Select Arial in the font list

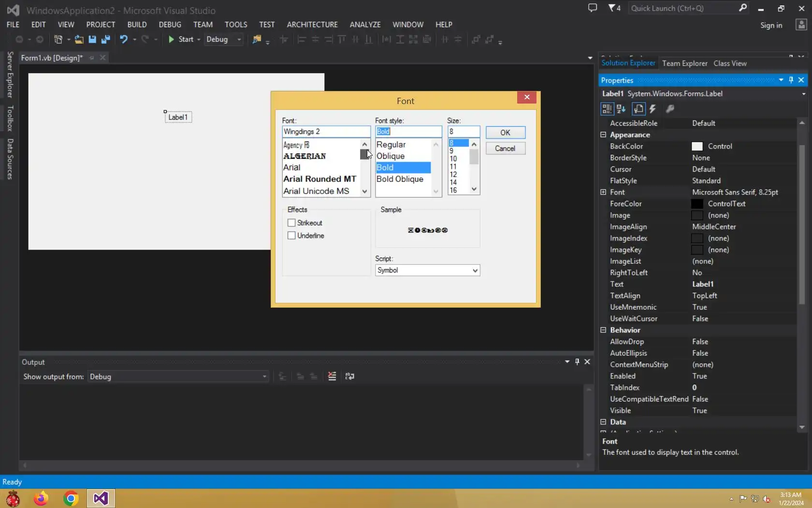point(292,167)
